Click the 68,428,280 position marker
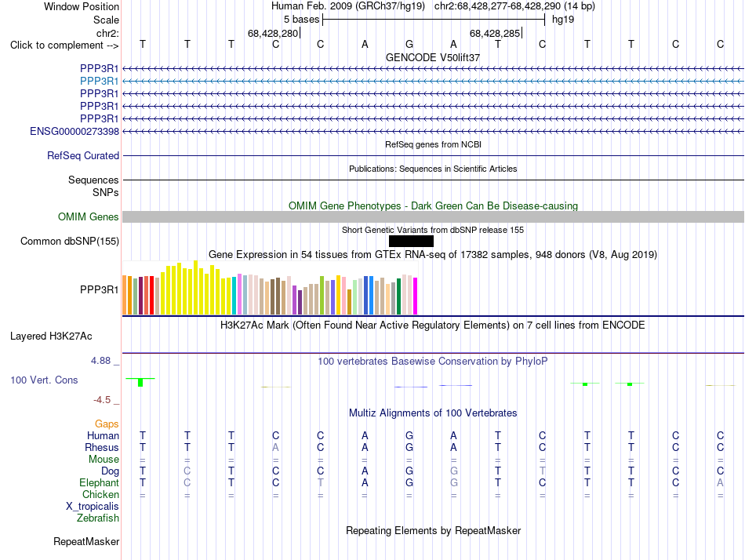The image size is (745, 560). (273, 33)
